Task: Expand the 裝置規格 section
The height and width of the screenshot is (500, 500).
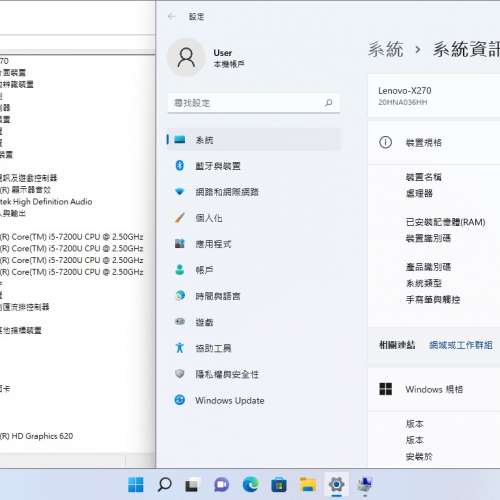Action: [434, 143]
